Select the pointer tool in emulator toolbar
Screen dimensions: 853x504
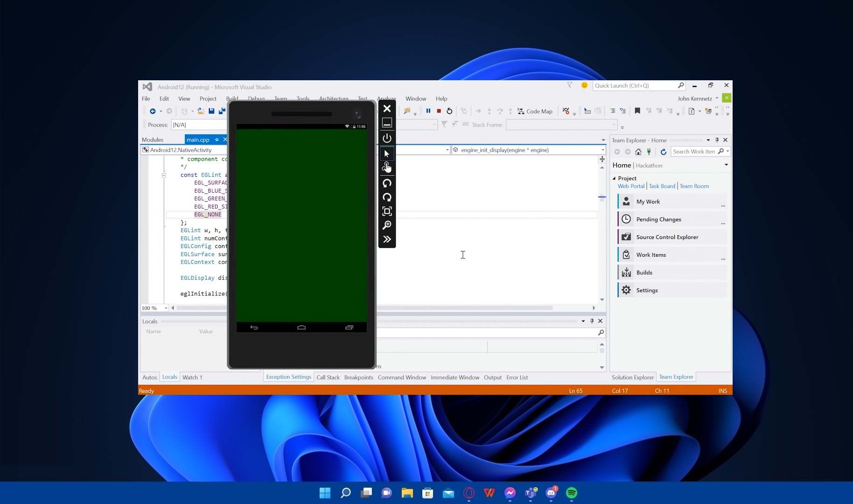click(x=387, y=154)
